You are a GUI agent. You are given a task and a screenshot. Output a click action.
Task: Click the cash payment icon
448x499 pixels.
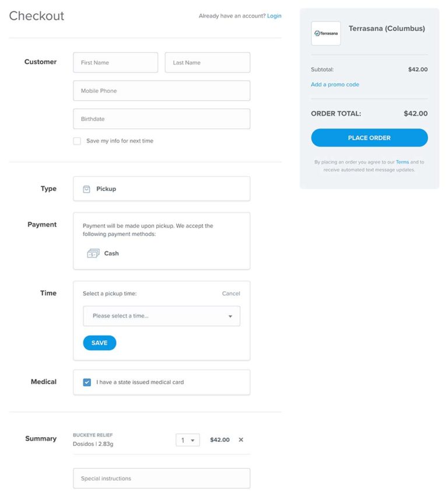click(93, 253)
